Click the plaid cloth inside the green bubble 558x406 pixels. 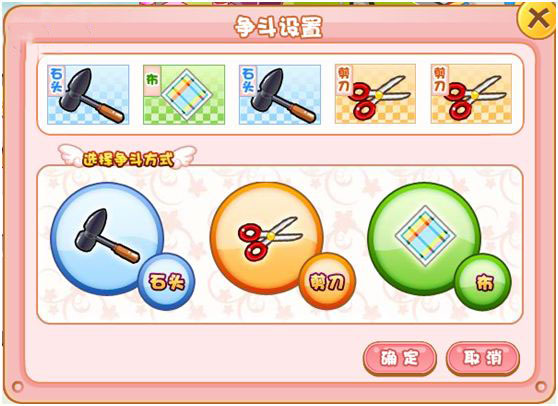(x=426, y=237)
